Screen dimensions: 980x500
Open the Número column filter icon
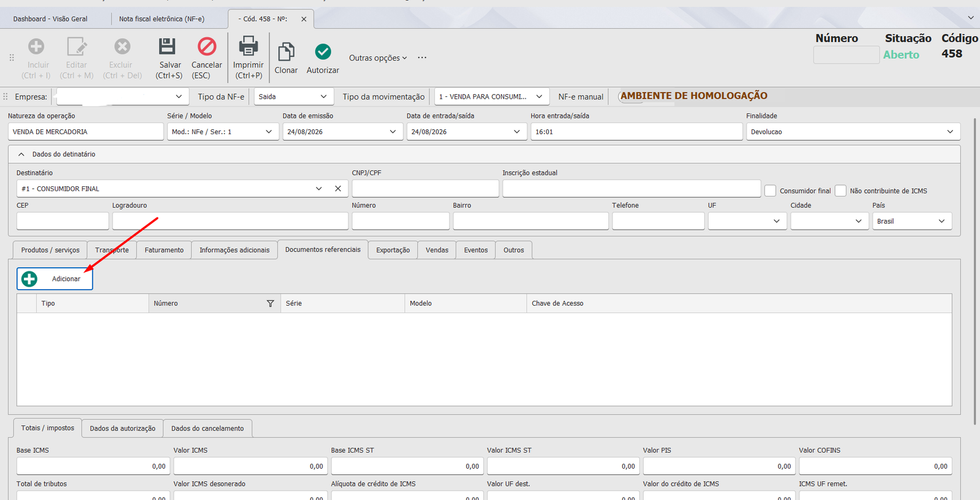(270, 303)
